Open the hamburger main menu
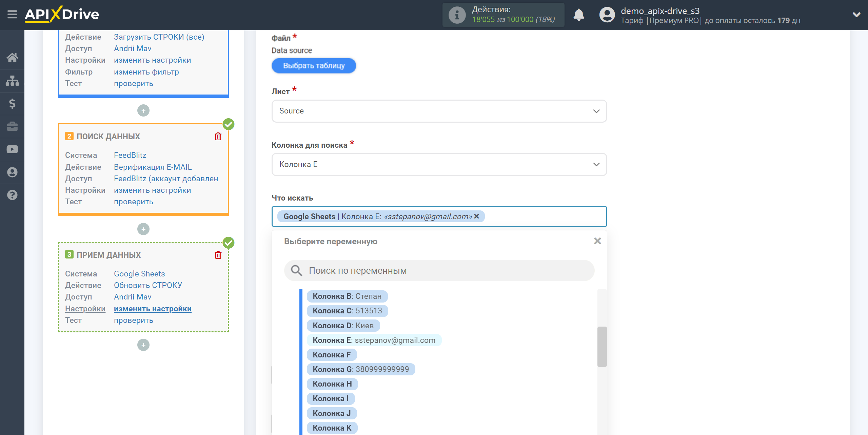 tap(12, 15)
